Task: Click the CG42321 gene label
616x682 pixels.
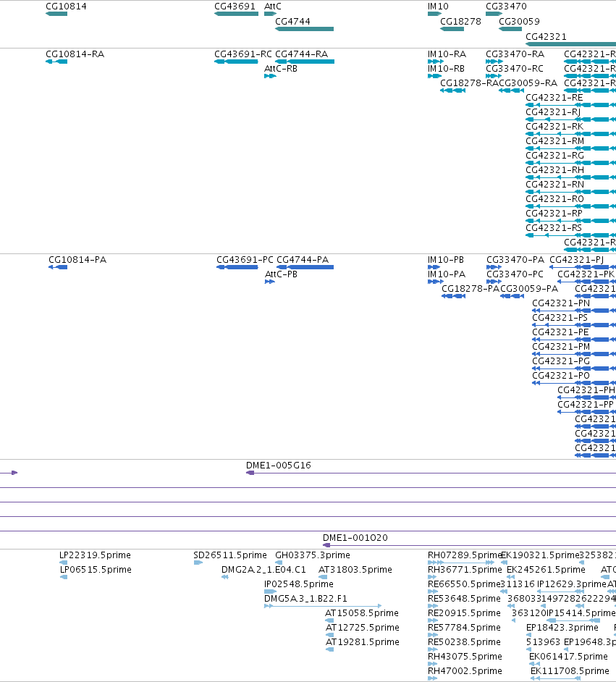Action: [546, 37]
